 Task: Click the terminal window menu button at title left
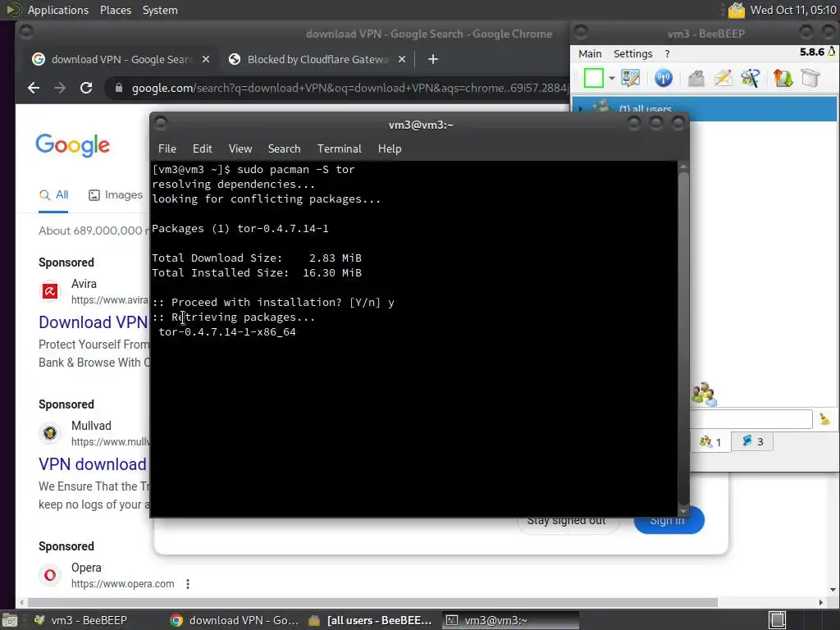pos(161,124)
